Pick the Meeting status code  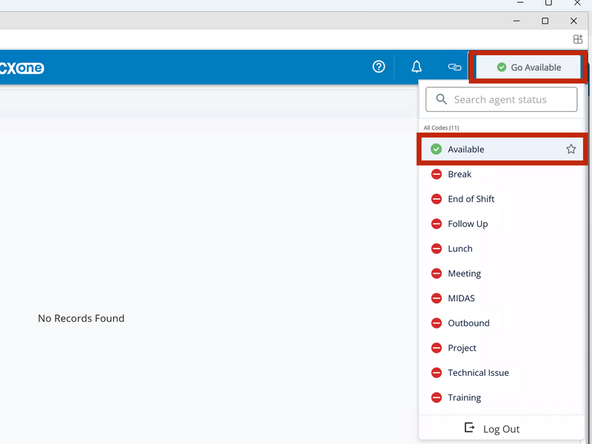pyautogui.click(x=502, y=273)
